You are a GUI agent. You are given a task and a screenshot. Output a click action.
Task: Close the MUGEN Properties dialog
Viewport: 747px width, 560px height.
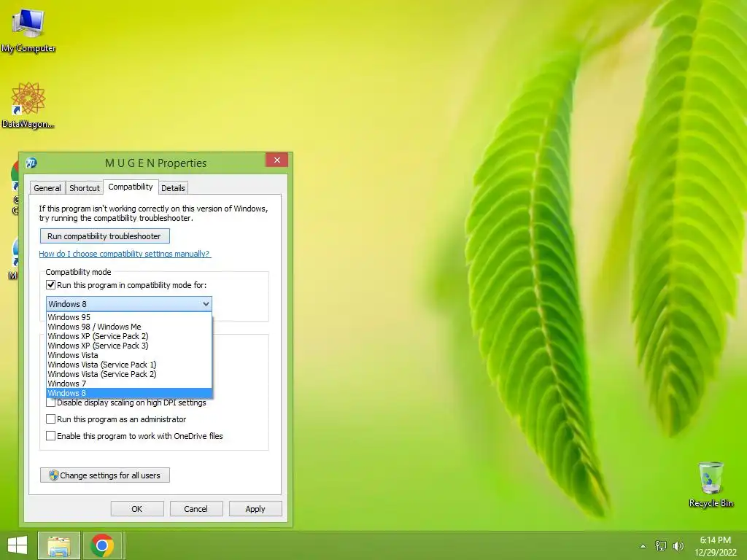(276, 160)
